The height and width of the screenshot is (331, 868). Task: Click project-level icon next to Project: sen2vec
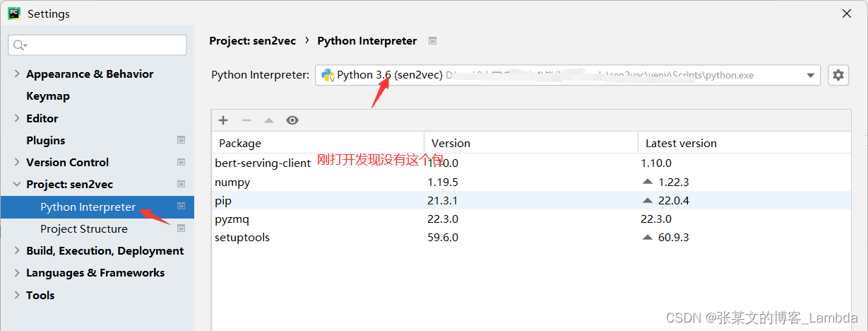pyautogui.click(x=181, y=184)
